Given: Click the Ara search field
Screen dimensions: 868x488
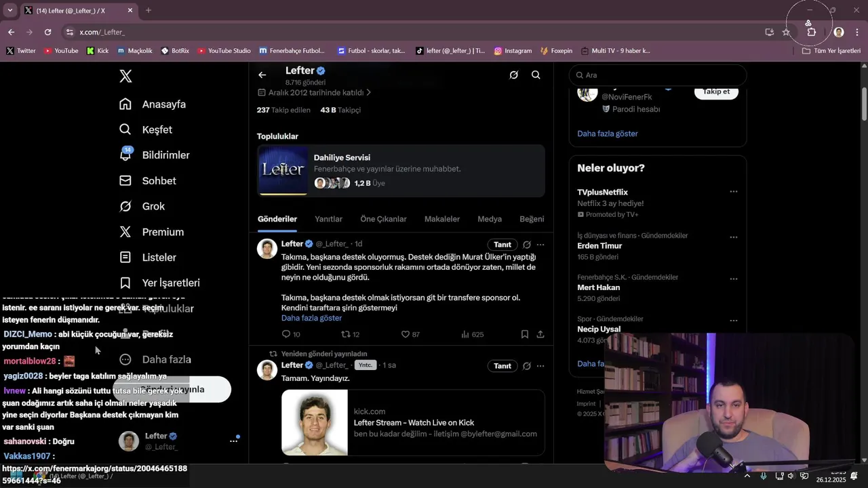Looking at the screenshot, I should [658, 75].
